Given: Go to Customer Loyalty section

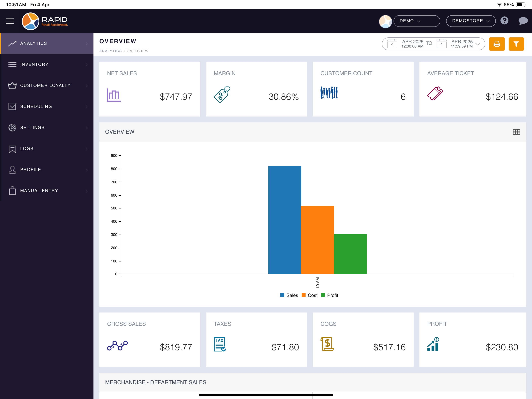Looking at the screenshot, I should 47,86.
